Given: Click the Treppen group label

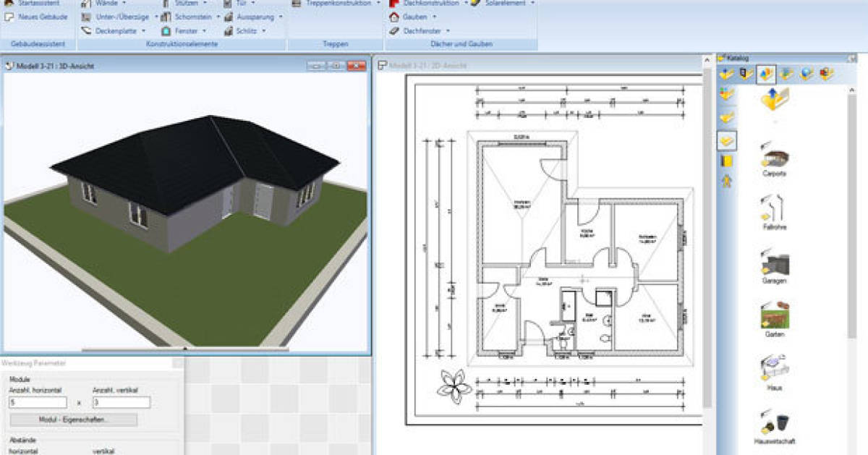Looking at the screenshot, I should click(x=336, y=44).
